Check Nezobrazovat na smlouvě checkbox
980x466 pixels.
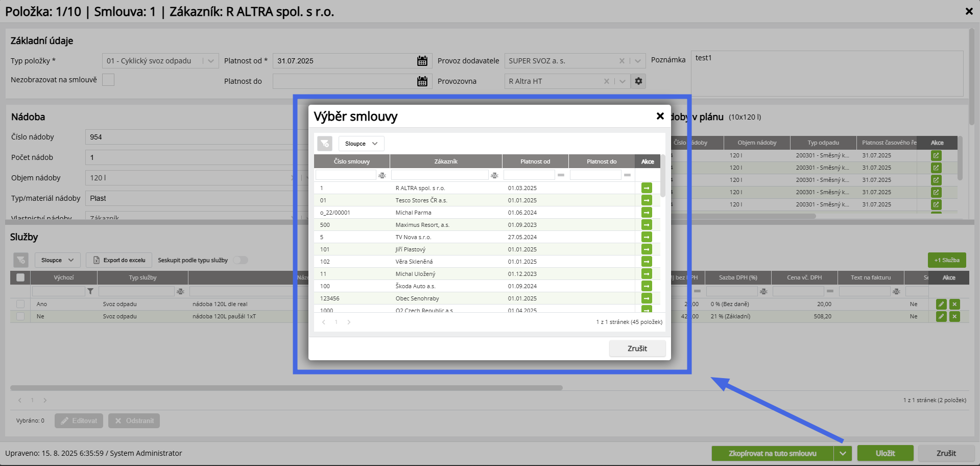click(108, 80)
